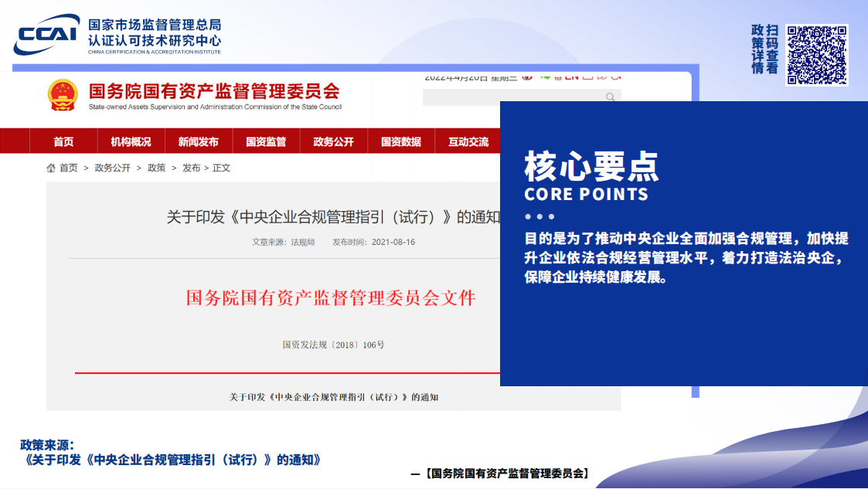Open the 首页 navigation tab
The image size is (868, 489).
[x=63, y=141]
